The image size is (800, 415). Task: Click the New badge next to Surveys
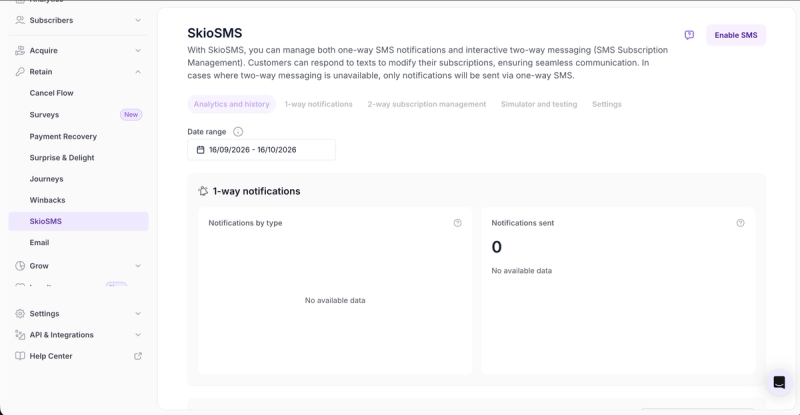(x=131, y=115)
